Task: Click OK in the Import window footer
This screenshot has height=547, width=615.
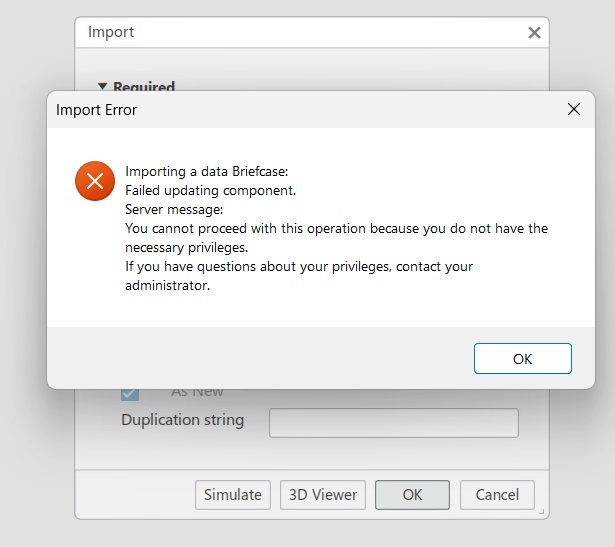Action: (x=412, y=494)
